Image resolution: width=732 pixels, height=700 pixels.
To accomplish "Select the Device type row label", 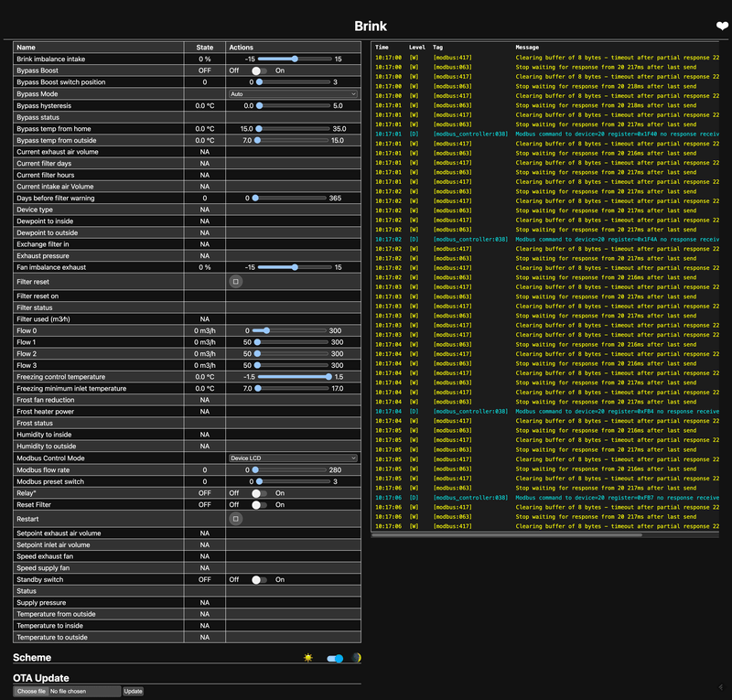I will (x=35, y=210).
